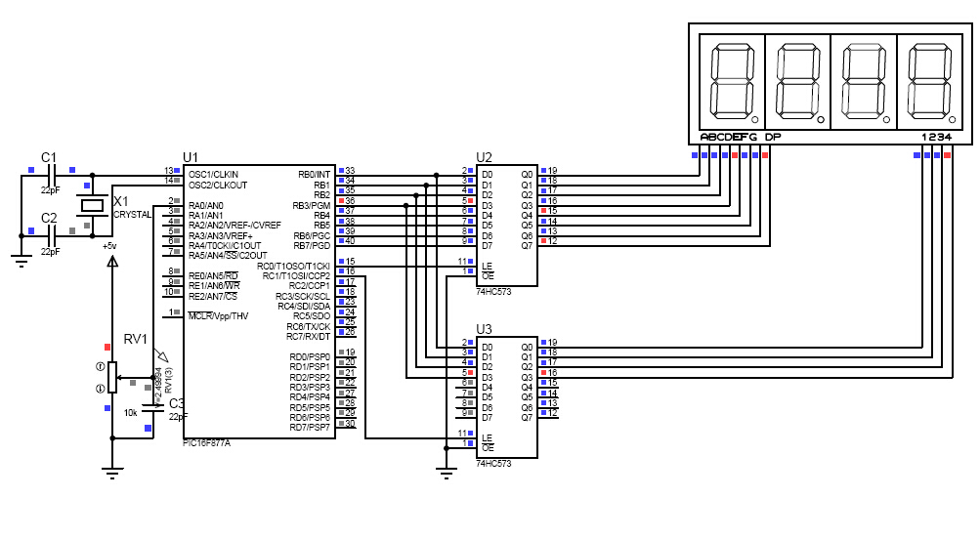This screenshot has width=980, height=539.
Task: Click the 10k potentiometer value label
Action: (130, 413)
